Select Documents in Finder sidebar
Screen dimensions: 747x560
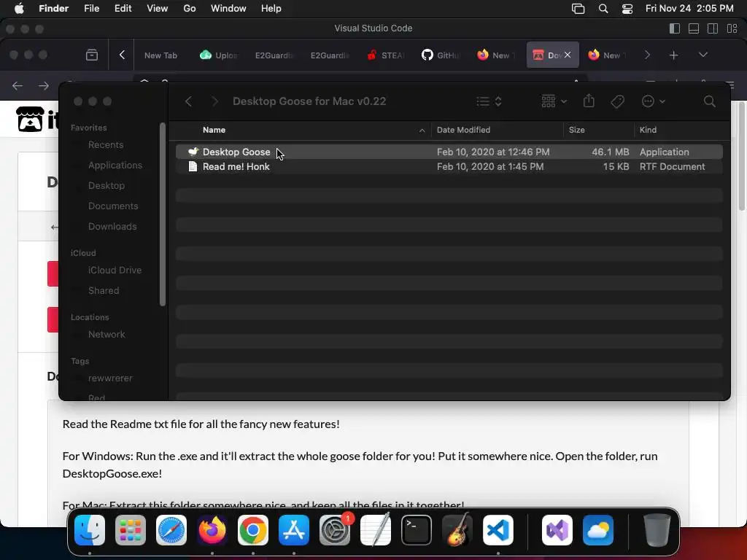click(113, 206)
